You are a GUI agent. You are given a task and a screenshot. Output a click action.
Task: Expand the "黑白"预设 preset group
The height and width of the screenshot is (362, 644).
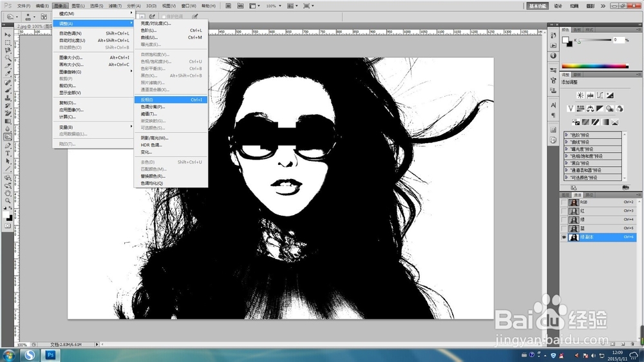(x=566, y=163)
